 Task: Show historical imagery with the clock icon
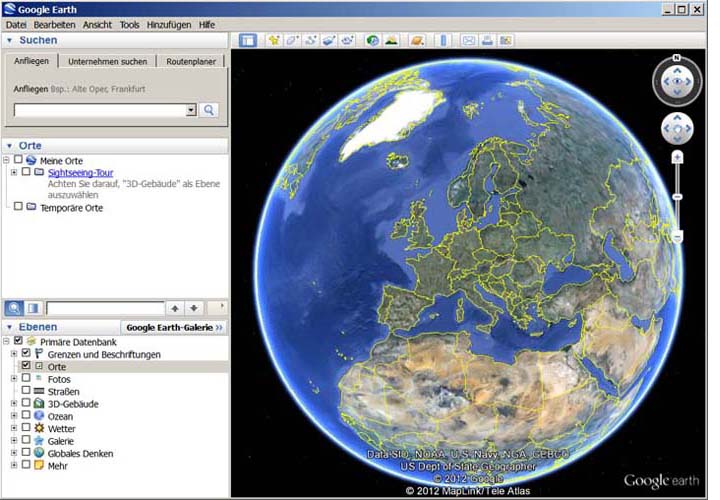[372, 40]
